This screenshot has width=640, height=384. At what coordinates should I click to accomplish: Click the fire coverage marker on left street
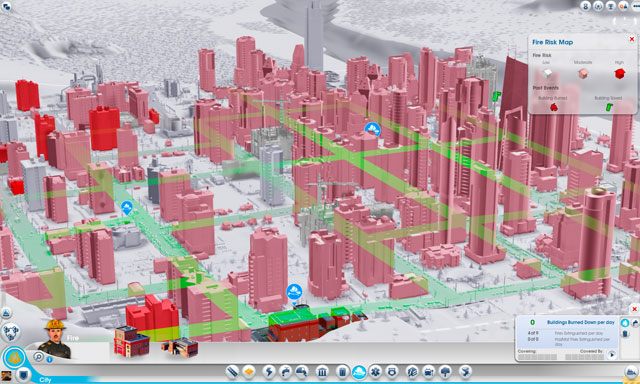pyautogui.click(x=127, y=208)
